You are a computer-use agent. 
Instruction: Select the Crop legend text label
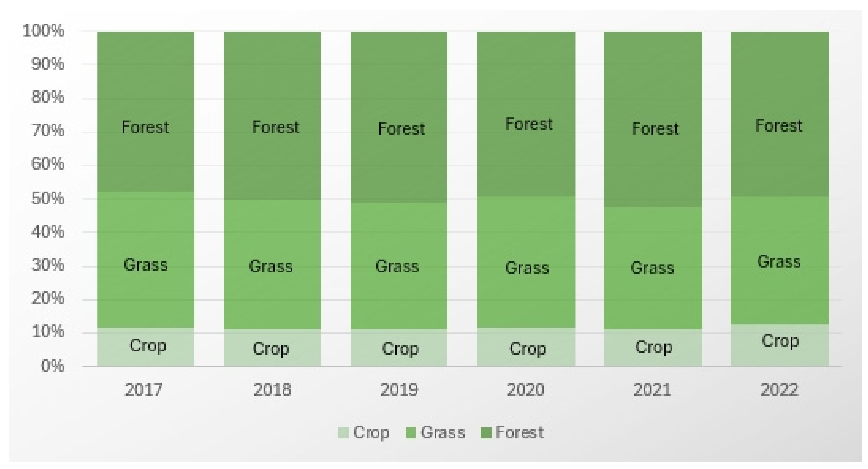coord(371,433)
